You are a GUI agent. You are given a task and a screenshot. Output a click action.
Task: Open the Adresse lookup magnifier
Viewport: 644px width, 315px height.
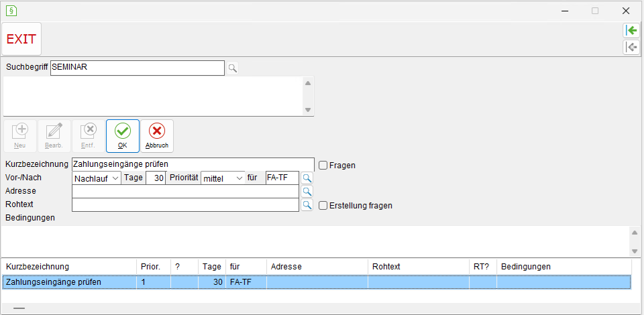[307, 191]
